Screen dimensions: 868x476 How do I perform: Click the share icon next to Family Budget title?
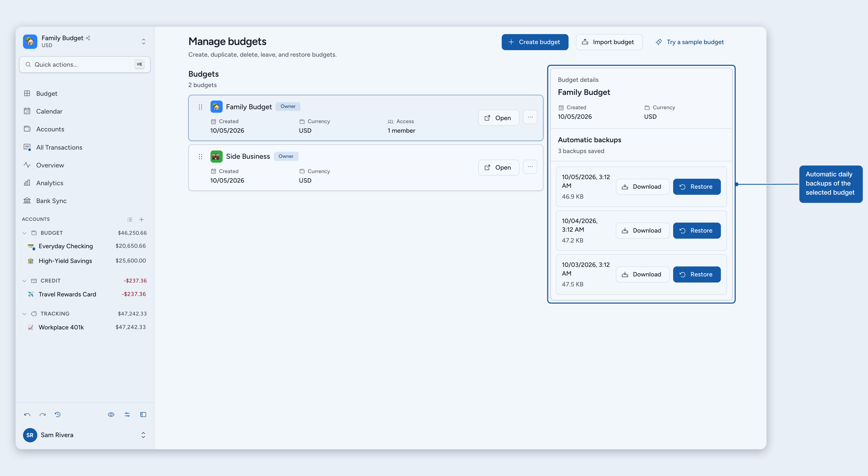(x=88, y=38)
